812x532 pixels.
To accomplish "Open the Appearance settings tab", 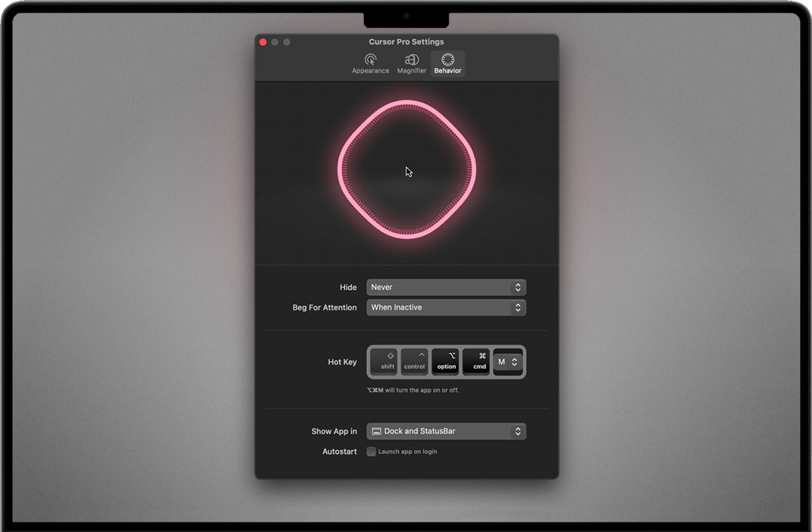I will [x=370, y=63].
